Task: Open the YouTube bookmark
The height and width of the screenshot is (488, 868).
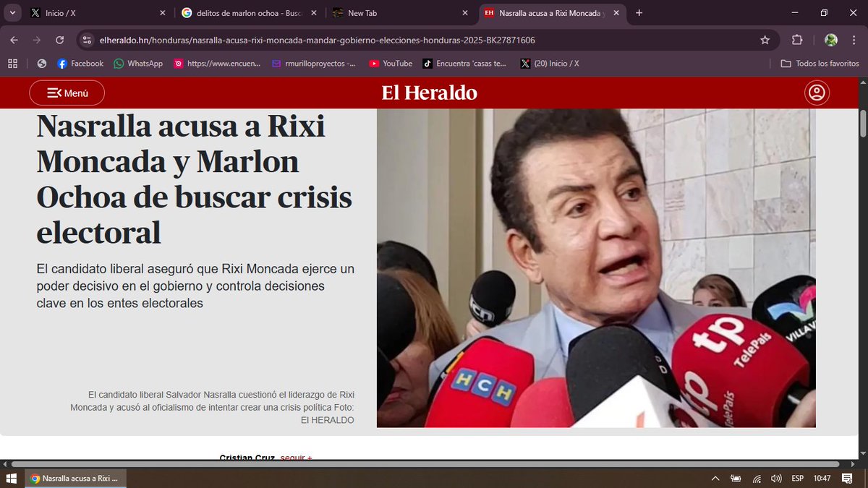Action: click(391, 64)
